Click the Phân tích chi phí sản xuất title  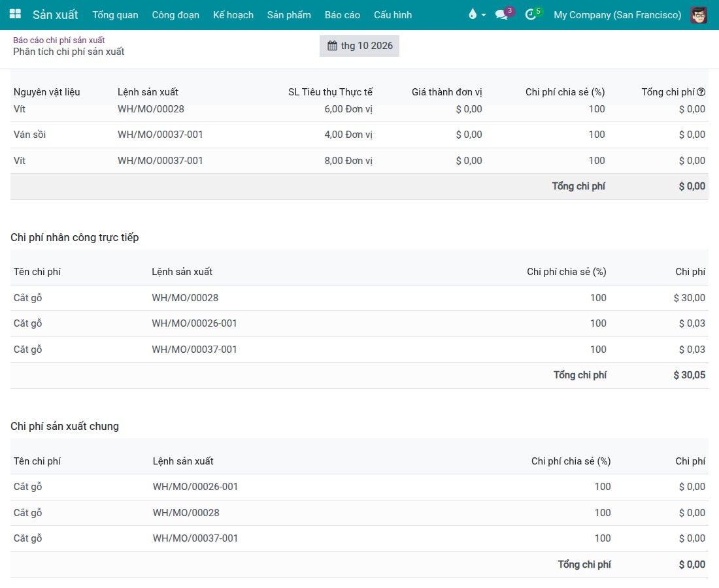pos(69,52)
